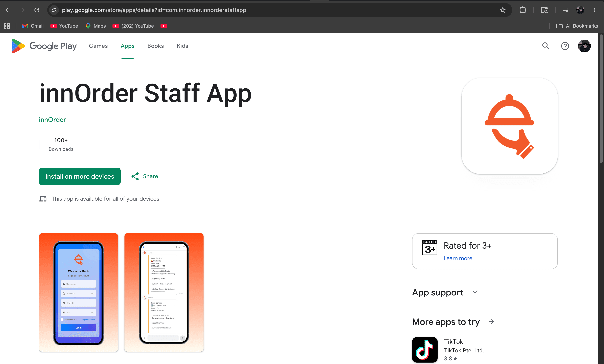
Task: Bookmark this page with the star icon
Action: (503, 10)
